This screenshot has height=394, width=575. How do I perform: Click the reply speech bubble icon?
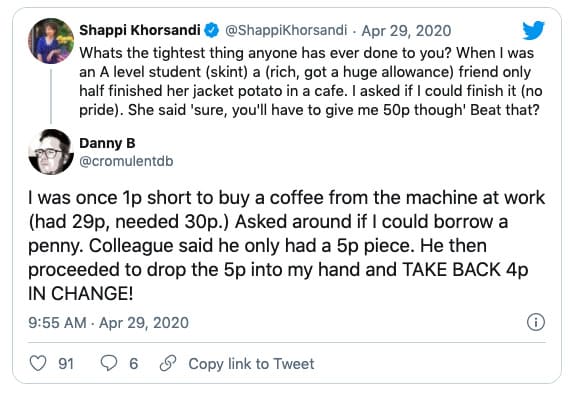[x=109, y=363]
